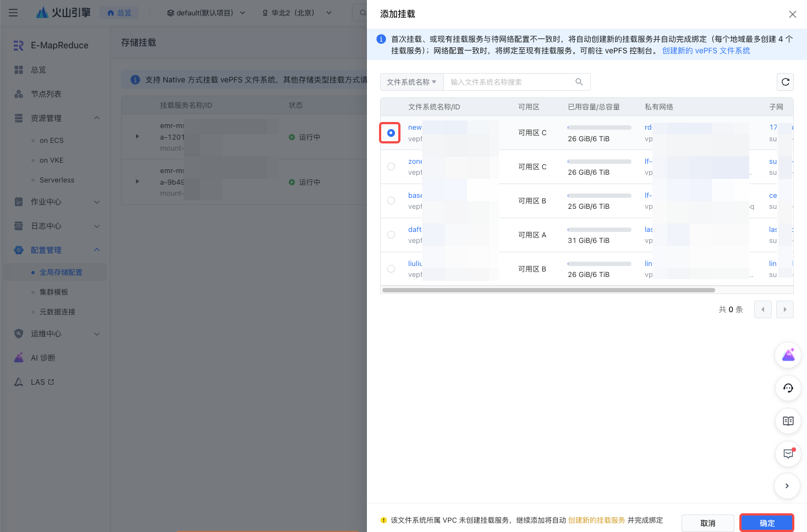The height and width of the screenshot is (532, 807).
Task: Click the 运维中心 shield icon
Action: (19, 334)
